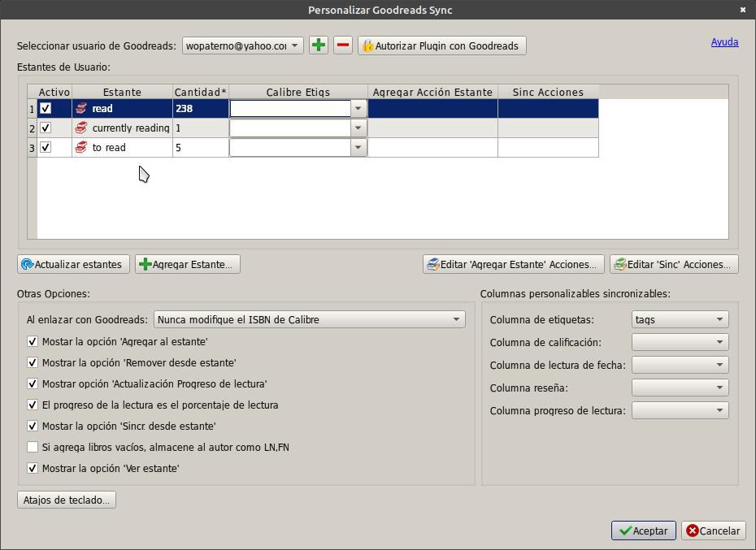The image size is (756, 550).
Task: Remove Goodreads user with the red minus icon
Action: [343, 45]
